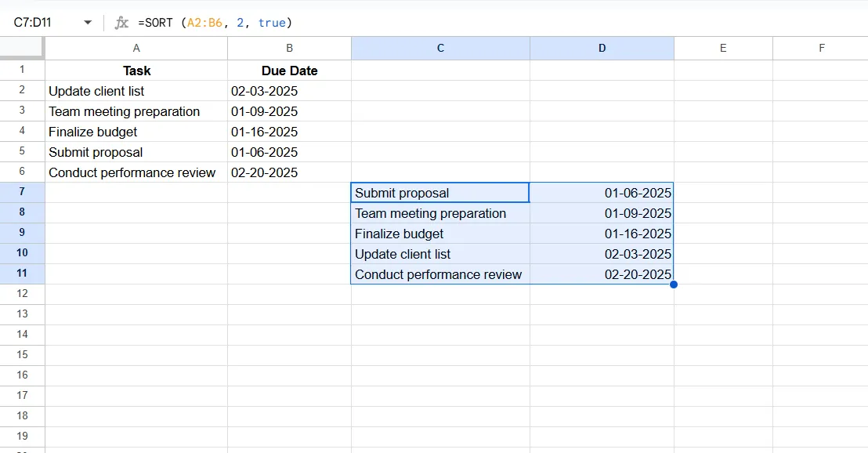The width and height of the screenshot is (868, 453).
Task: Select column B header
Action: click(290, 48)
